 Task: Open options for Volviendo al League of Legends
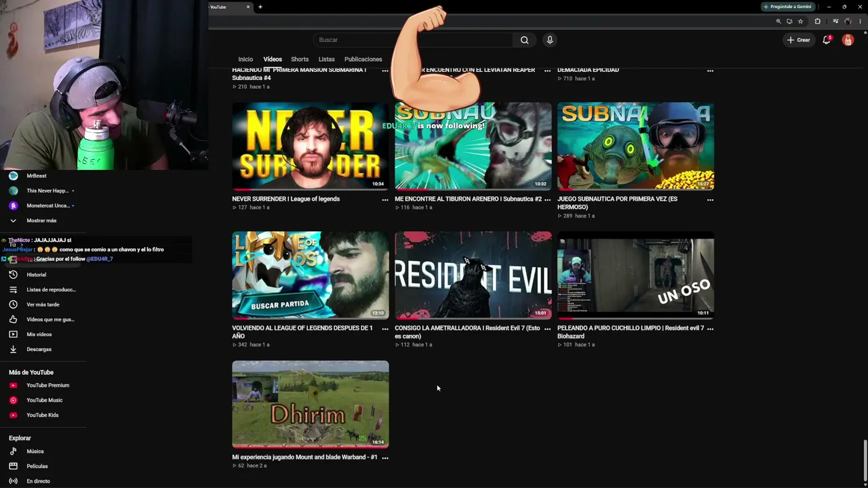[385, 329]
